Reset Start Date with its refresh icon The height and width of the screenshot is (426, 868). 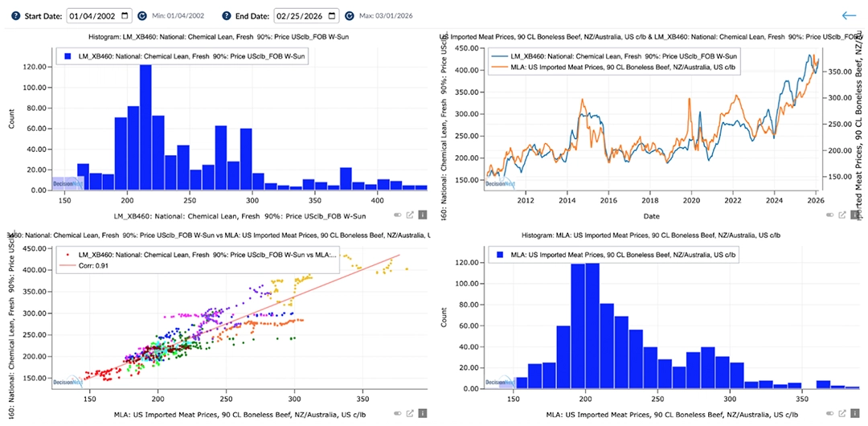tap(142, 15)
